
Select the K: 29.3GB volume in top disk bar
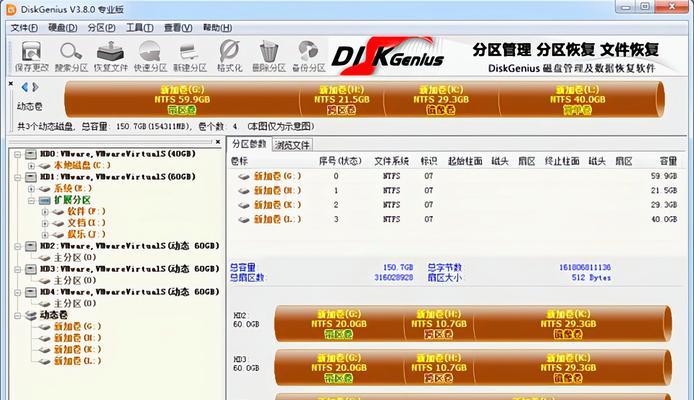click(x=441, y=99)
